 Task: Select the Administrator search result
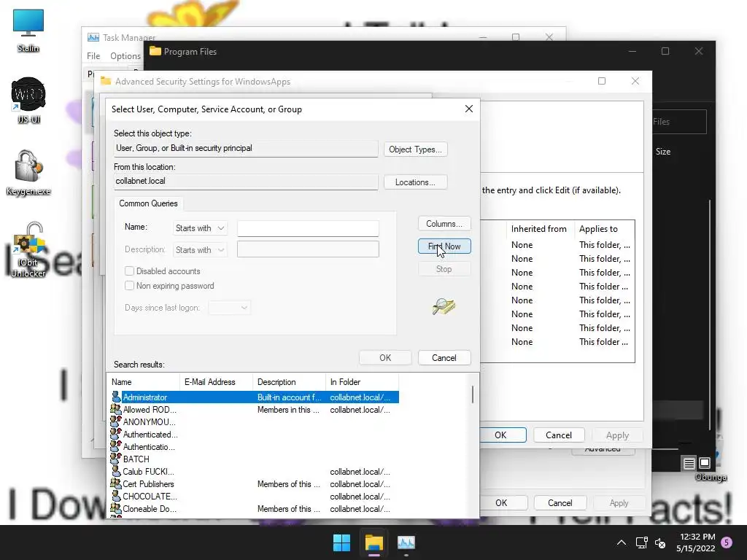click(253, 397)
